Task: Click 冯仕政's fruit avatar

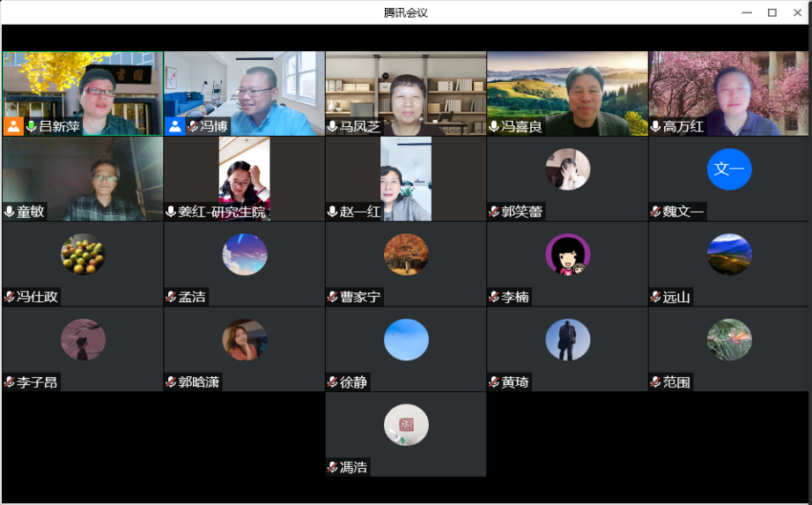Action: 83,255
